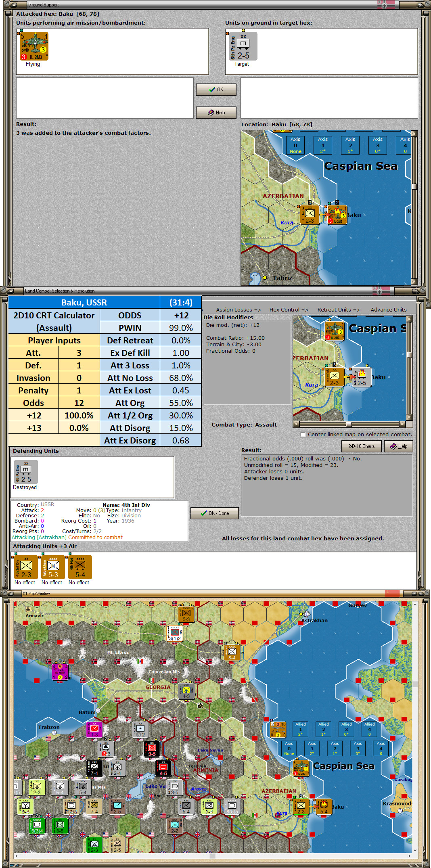Click 'Combat Ratio: +15.00' modifier line

click(235, 338)
